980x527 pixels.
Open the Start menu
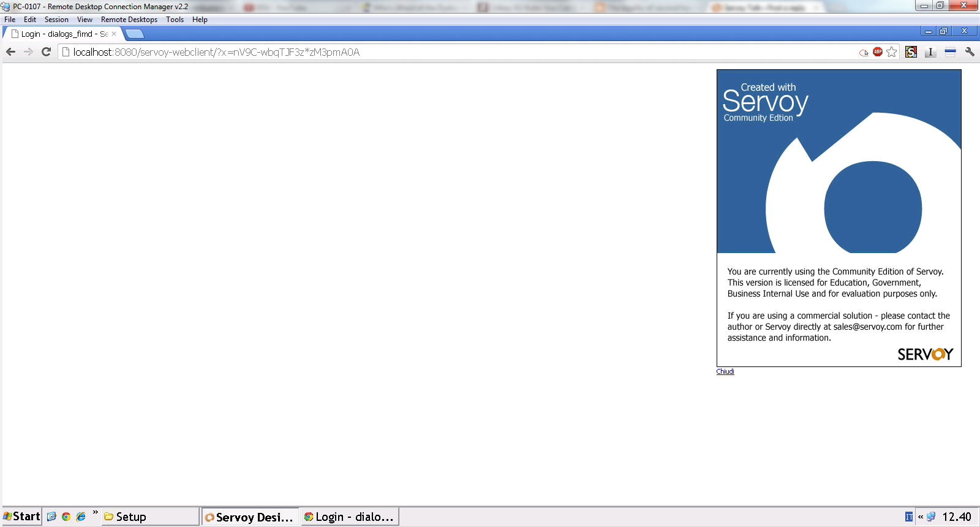click(21, 517)
